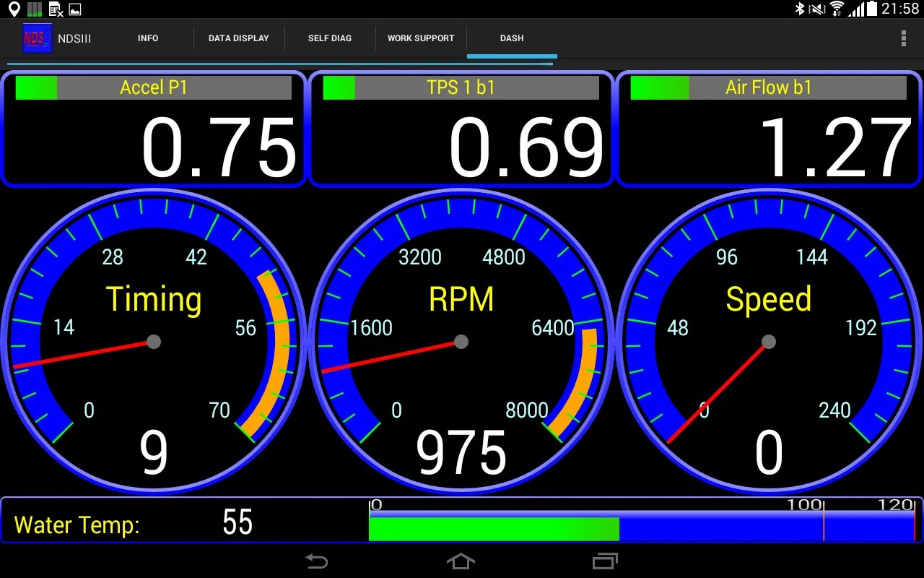Screen dimensions: 924x578
Task: Tap the Android back navigation icon
Action: coord(316,561)
